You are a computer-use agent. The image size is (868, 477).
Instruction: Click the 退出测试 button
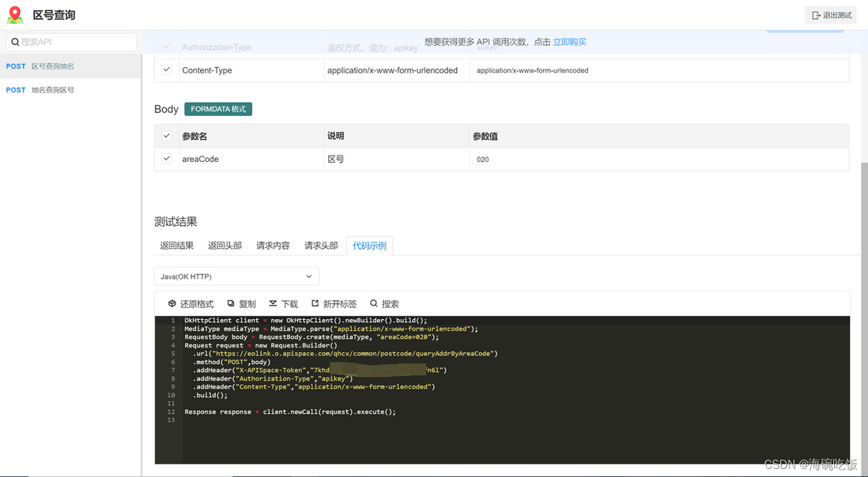click(x=830, y=16)
